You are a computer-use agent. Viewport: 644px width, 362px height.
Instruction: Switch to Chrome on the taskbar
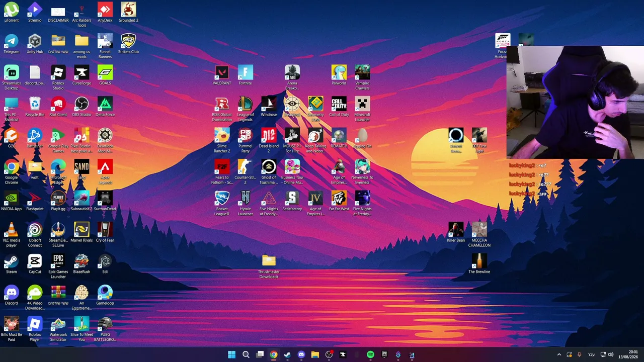273,354
